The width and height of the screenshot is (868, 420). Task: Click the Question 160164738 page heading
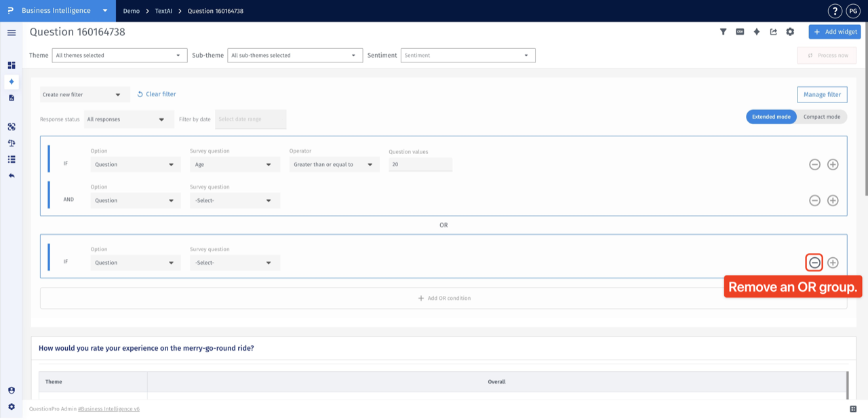77,32
